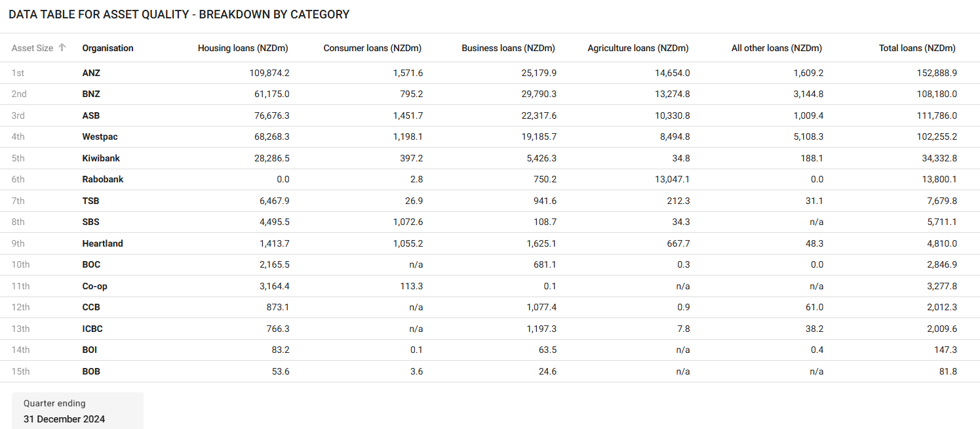Click the Asset Size sort arrow icon

[x=62, y=47]
